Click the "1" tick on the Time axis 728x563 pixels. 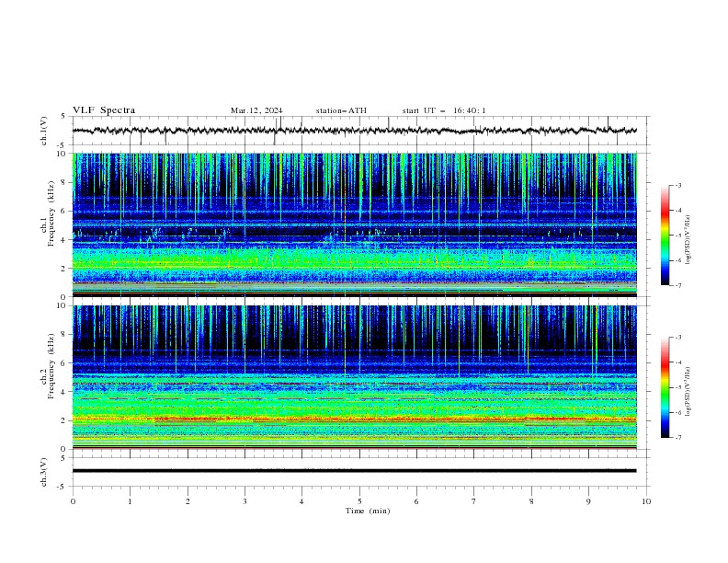(x=130, y=501)
